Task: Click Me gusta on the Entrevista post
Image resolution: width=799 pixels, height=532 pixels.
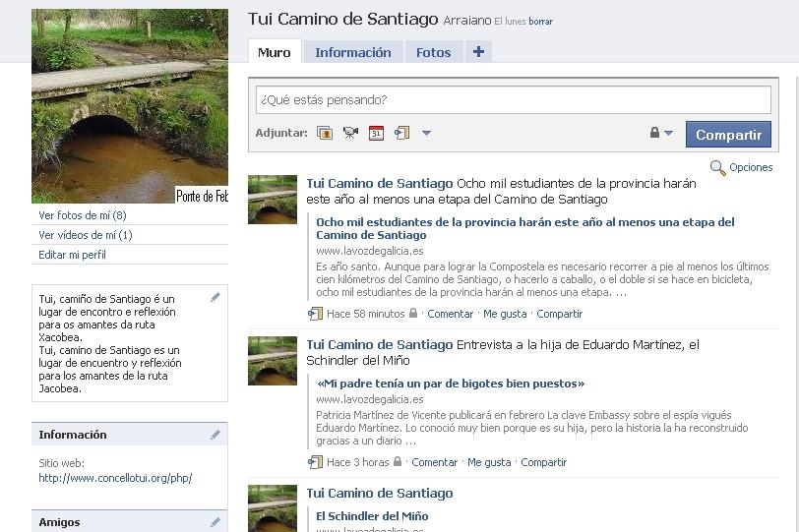Action: point(489,462)
